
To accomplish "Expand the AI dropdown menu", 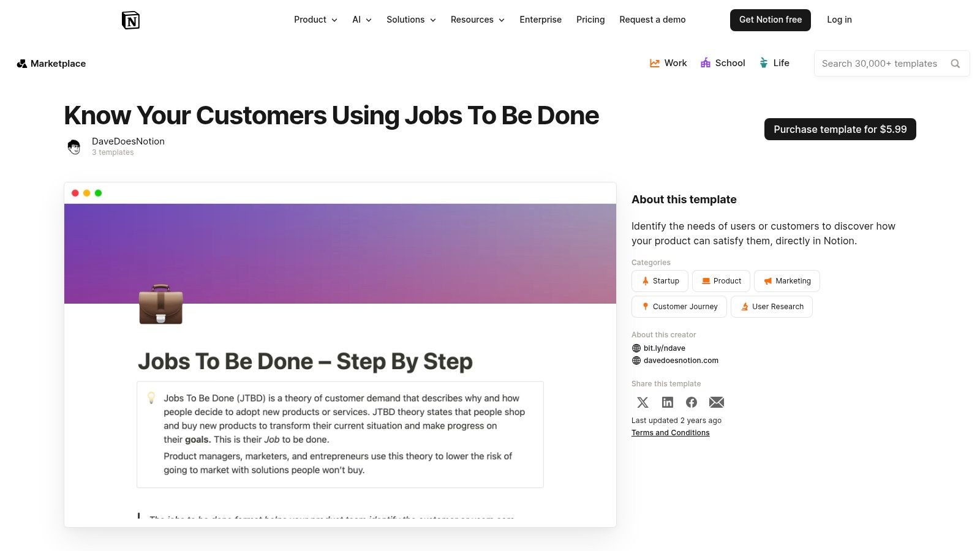I will pos(361,20).
